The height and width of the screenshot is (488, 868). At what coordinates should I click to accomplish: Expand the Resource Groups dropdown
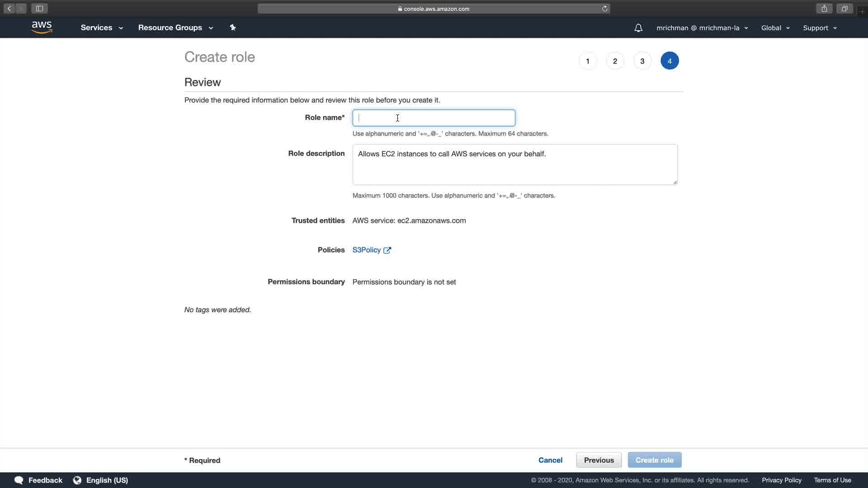tap(175, 28)
